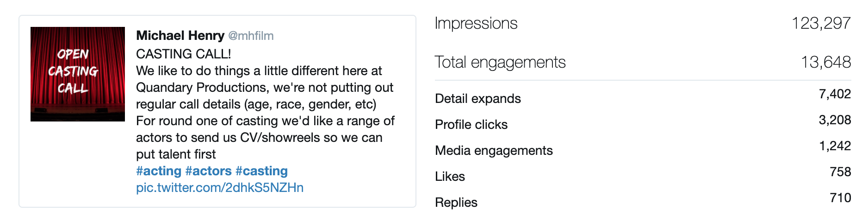868x217 pixels.
Task: Click the Detail expands row label
Action: (478, 99)
